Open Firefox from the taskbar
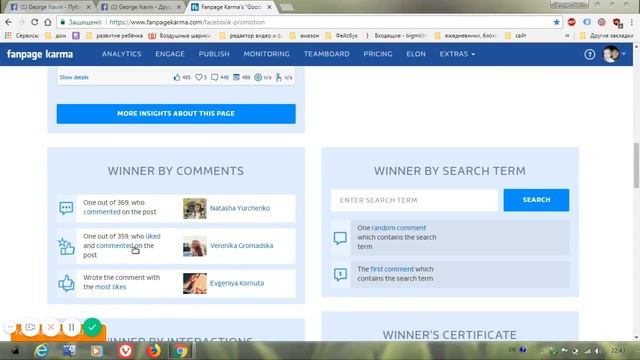Screen dimensions: 640x360 click(x=153, y=351)
